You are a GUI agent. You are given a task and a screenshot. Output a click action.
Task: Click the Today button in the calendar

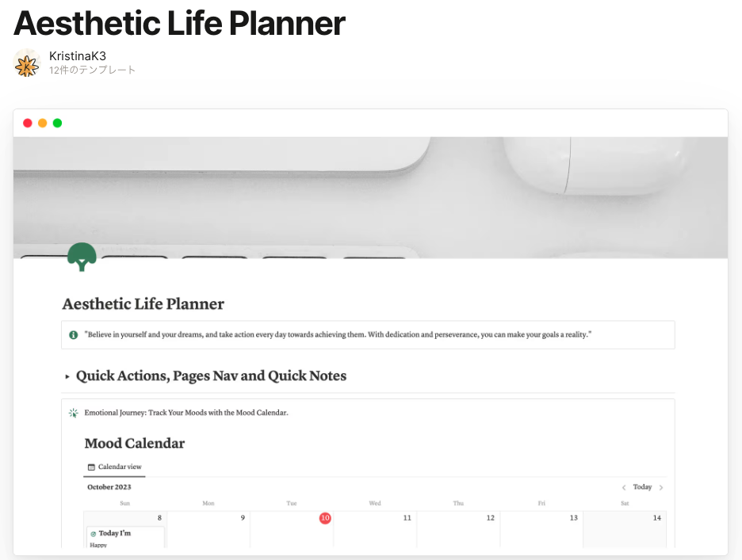tap(642, 487)
